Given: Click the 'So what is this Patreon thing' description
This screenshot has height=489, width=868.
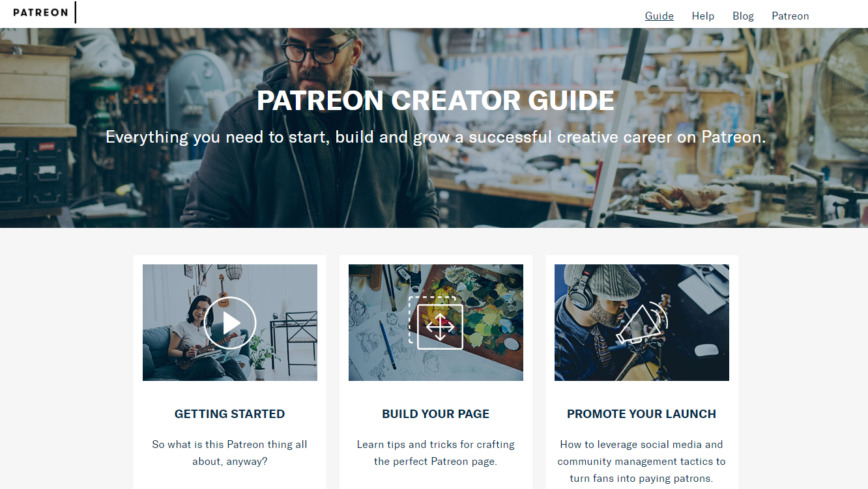Looking at the screenshot, I should (x=230, y=453).
